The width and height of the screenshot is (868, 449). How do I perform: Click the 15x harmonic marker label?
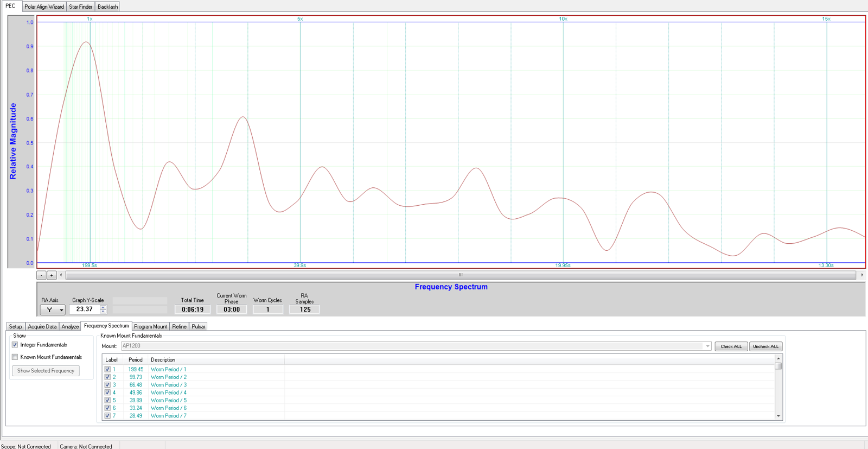coord(826,19)
